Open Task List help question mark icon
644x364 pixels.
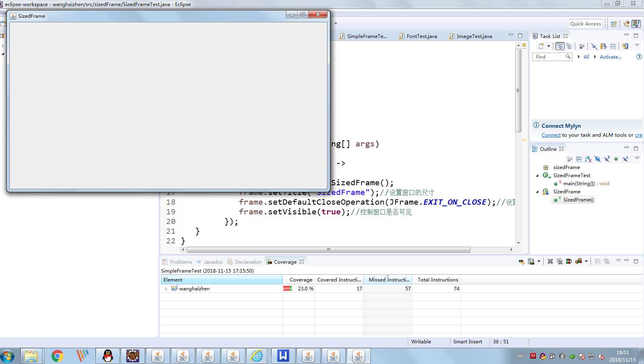pyautogui.click(x=639, y=57)
